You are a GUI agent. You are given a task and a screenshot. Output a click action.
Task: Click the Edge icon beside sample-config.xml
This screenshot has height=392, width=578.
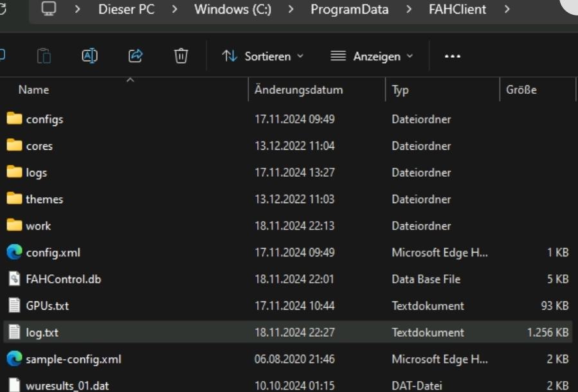pyautogui.click(x=14, y=359)
